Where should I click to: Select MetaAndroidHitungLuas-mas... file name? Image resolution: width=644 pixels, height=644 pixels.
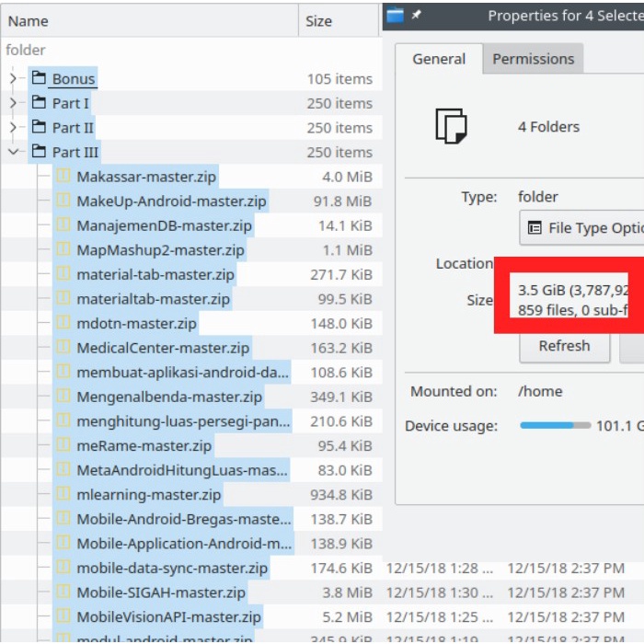tap(182, 470)
